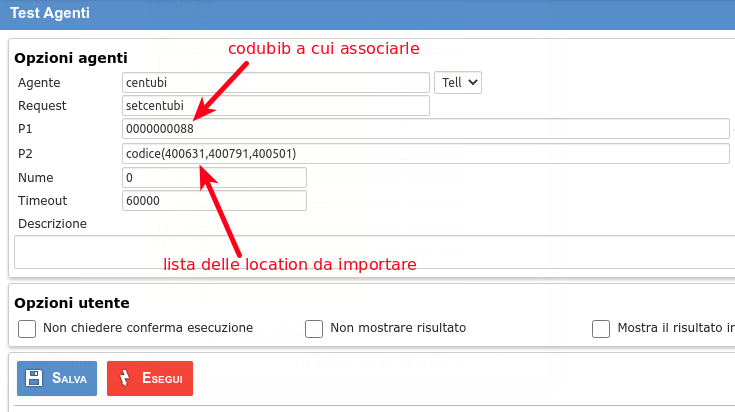Click the Nume input field
The width and height of the screenshot is (735, 412).
click(213, 177)
